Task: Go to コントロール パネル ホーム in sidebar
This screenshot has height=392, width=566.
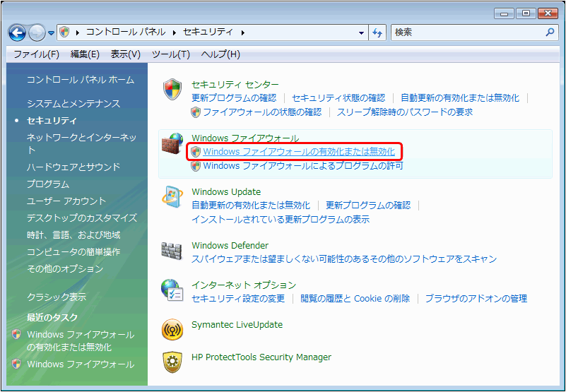Action: [x=81, y=80]
